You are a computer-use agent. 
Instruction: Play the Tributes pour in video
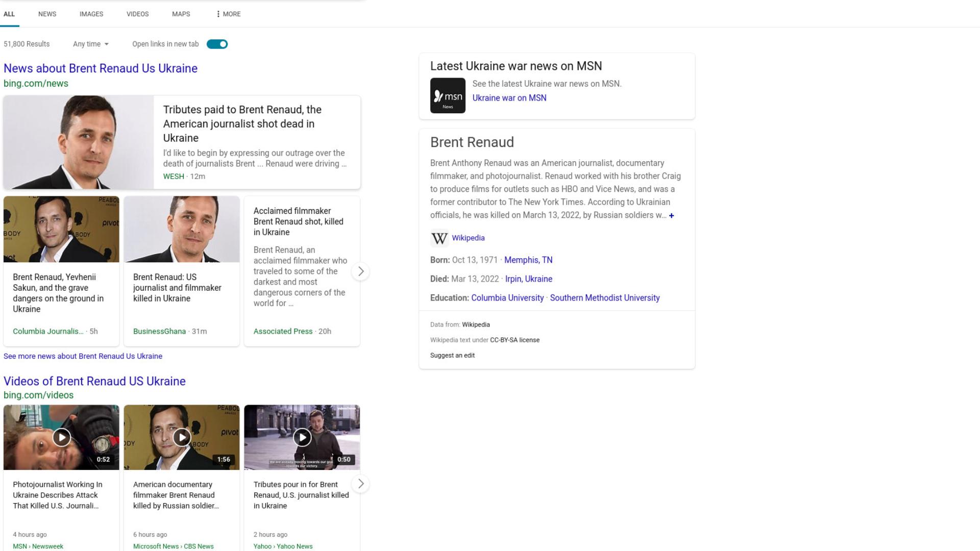coord(302,437)
